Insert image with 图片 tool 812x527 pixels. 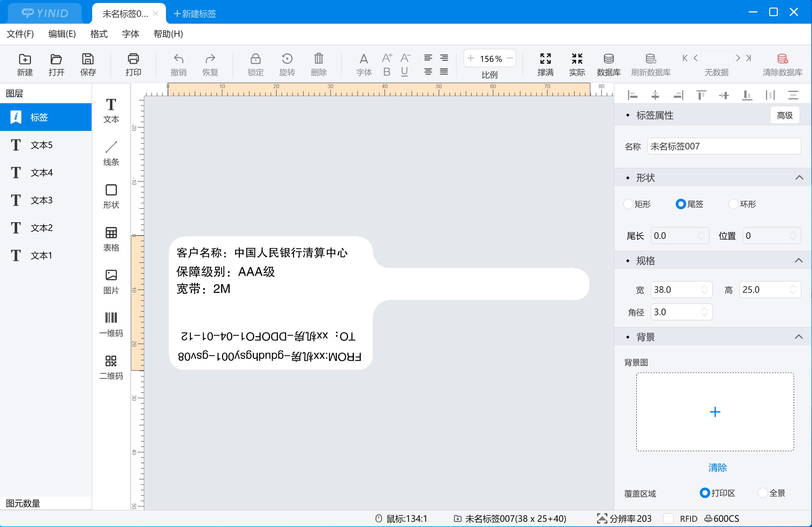(111, 282)
